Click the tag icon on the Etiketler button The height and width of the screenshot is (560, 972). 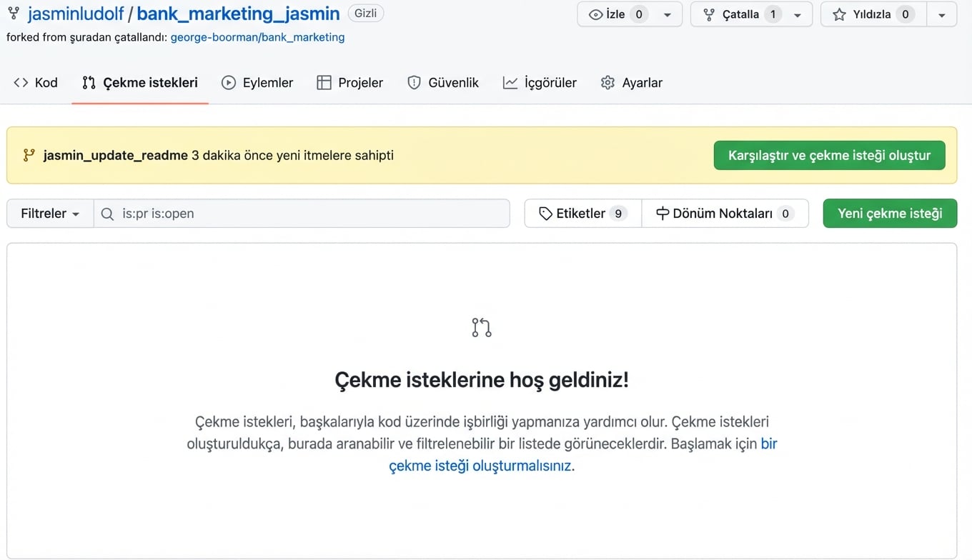pos(547,213)
